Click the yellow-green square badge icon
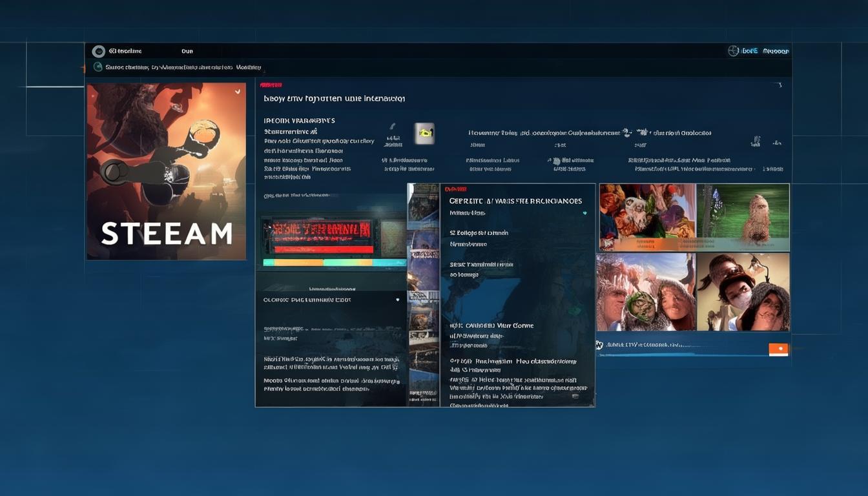The width and height of the screenshot is (868, 496). click(424, 133)
